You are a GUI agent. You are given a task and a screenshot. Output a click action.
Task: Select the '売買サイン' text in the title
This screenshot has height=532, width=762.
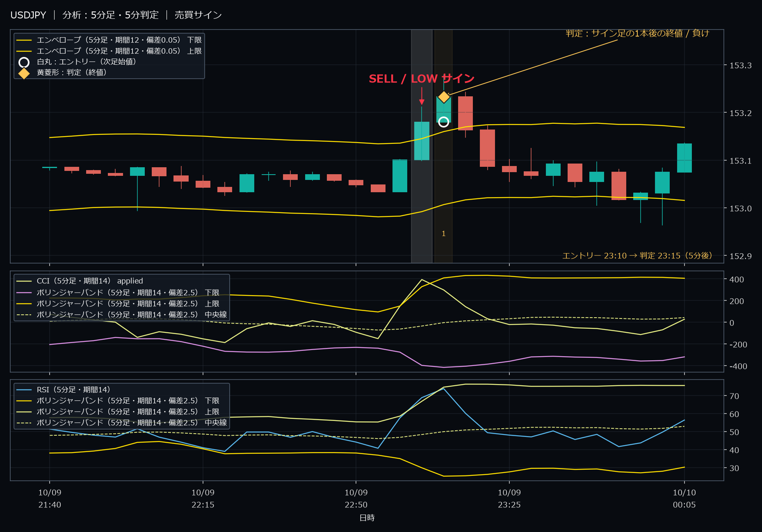[x=198, y=15]
